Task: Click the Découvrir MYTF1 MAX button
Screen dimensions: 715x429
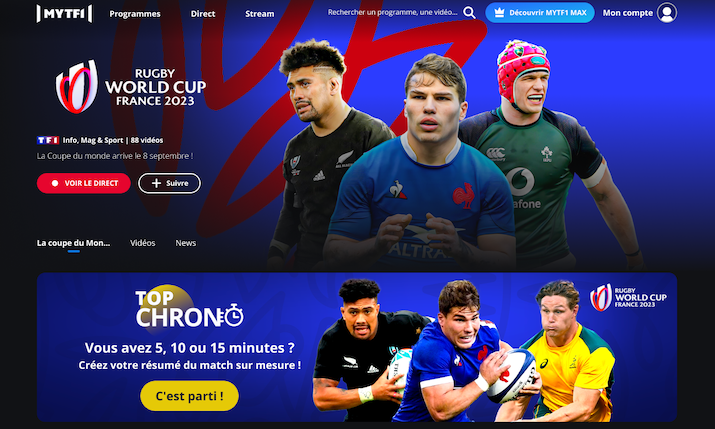Action: point(540,13)
